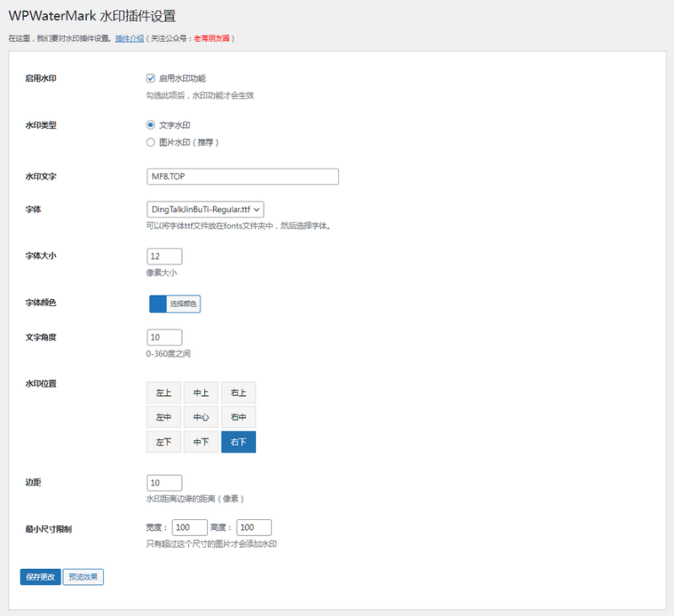The image size is (674, 616).
Task: Click the 选择颜色 button
Action: [x=183, y=304]
